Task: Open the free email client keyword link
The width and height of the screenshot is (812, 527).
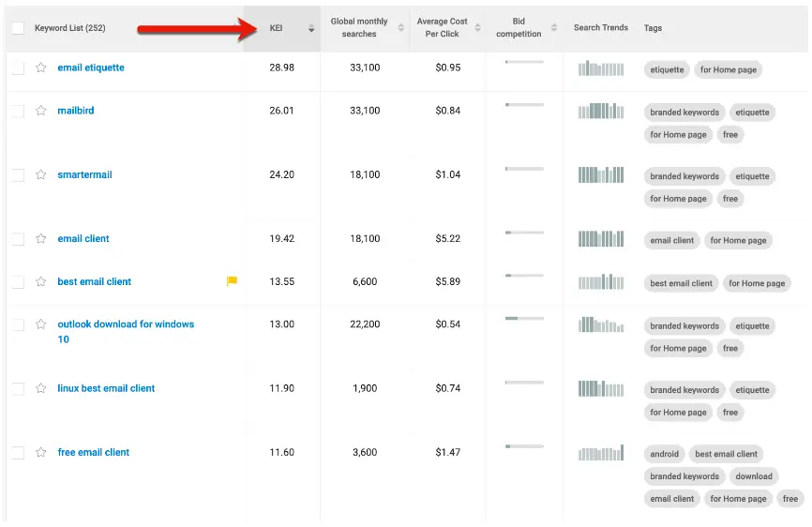Action: tap(93, 453)
